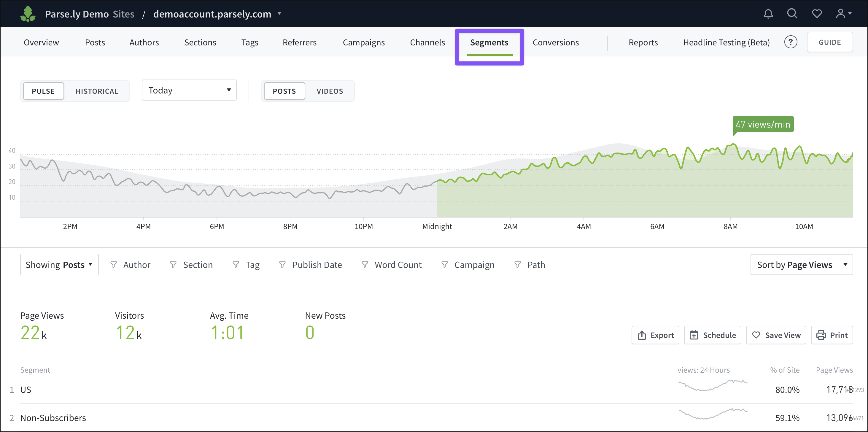Click the 80.0% value for US
This screenshot has height=432, width=868.
tap(787, 390)
